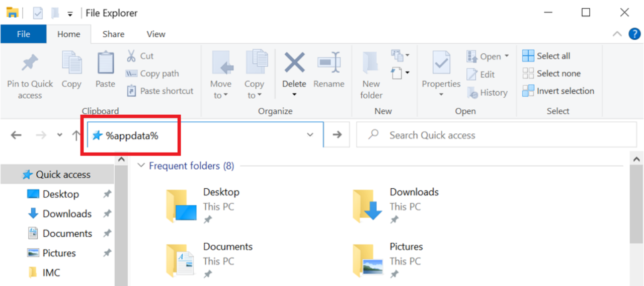Select the IMC folder in sidebar
The height and width of the screenshot is (286, 644).
pyautogui.click(x=44, y=273)
